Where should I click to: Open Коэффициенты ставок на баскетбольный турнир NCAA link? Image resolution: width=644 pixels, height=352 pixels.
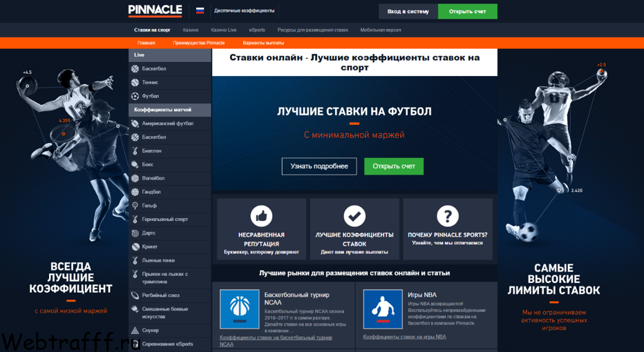tap(276, 340)
